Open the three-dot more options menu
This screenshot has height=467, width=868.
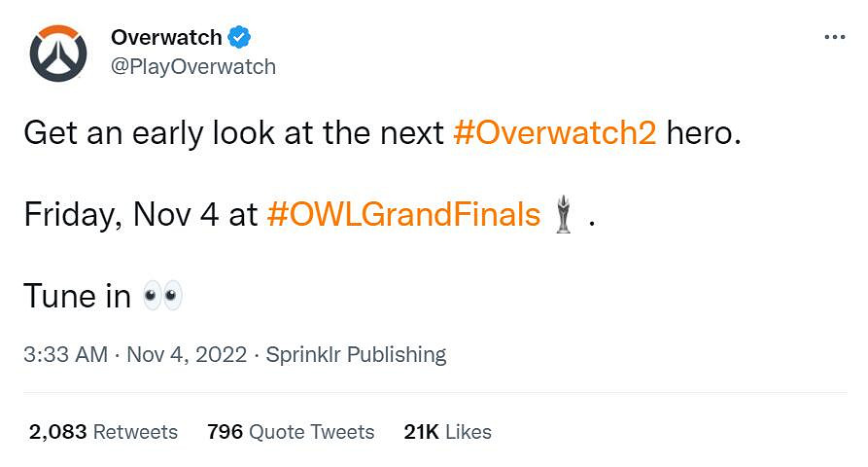point(834,37)
